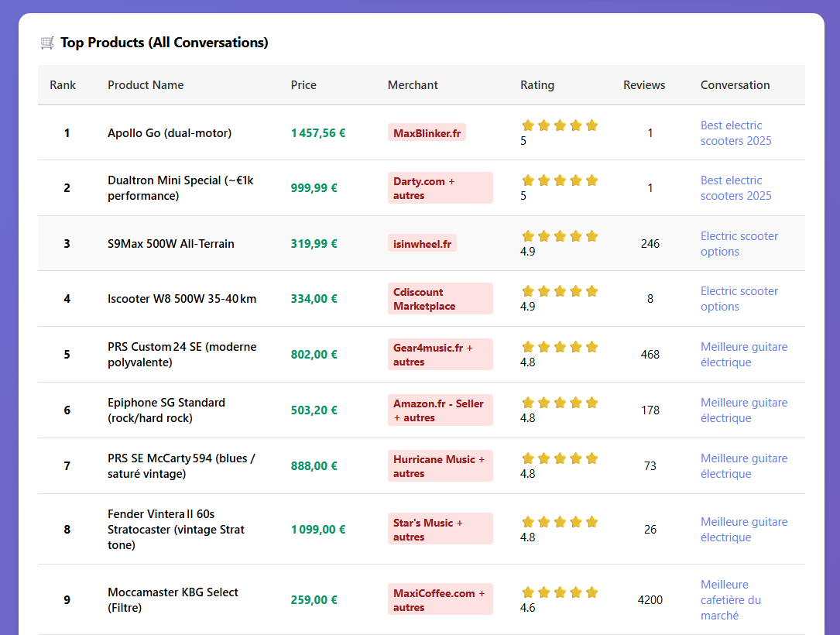This screenshot has width=840, height=635.
Task: Click the Rating column header
Action: [537, 85]
